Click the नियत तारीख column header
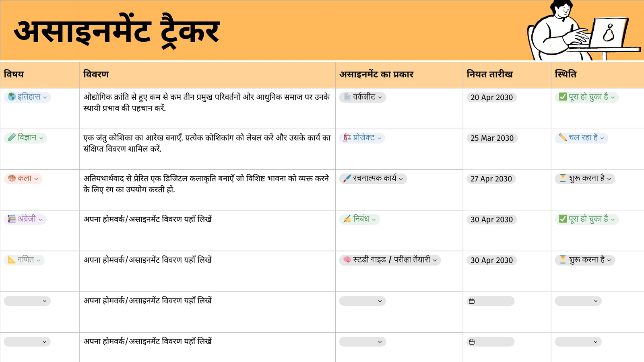This screenshot has width=644, height=362. click(x=507, y=74)
